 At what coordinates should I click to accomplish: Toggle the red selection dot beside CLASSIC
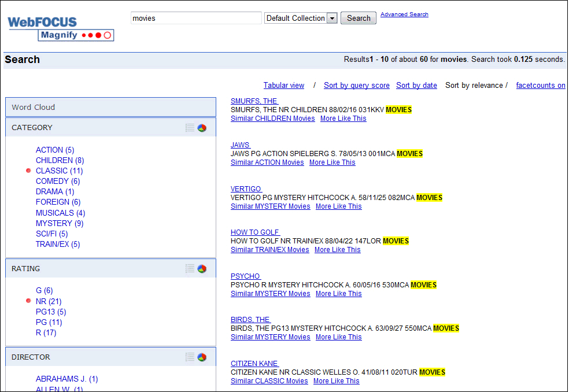coord(28,171)
